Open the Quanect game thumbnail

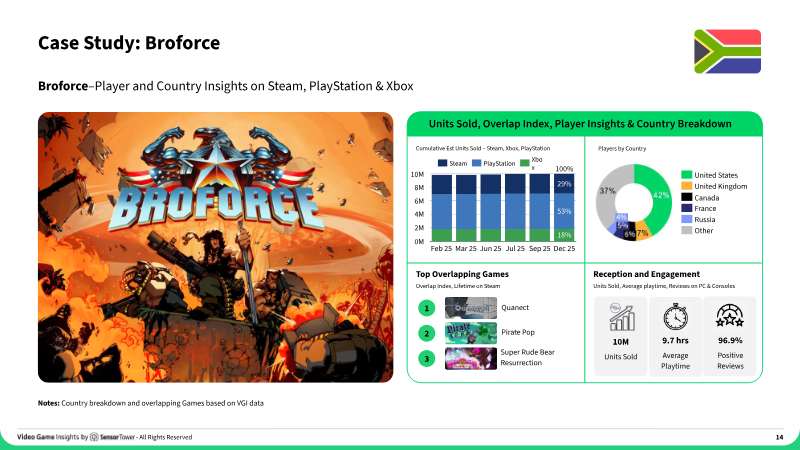(470, 308)
